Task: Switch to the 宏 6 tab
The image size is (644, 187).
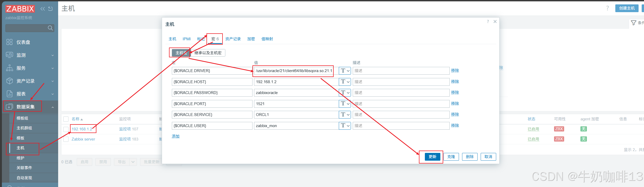Action: click(215, 39)
